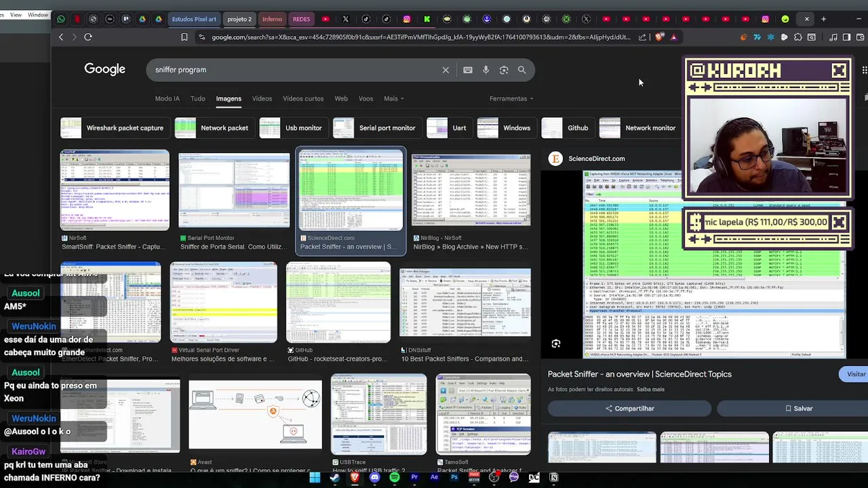This screenshot has width=868, height=488.
Task: Reload the page in the browser
Action: point(88,37)
